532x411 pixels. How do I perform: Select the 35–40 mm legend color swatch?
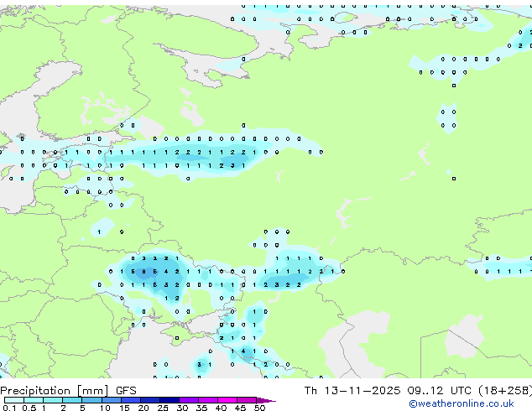coord(208,400)
